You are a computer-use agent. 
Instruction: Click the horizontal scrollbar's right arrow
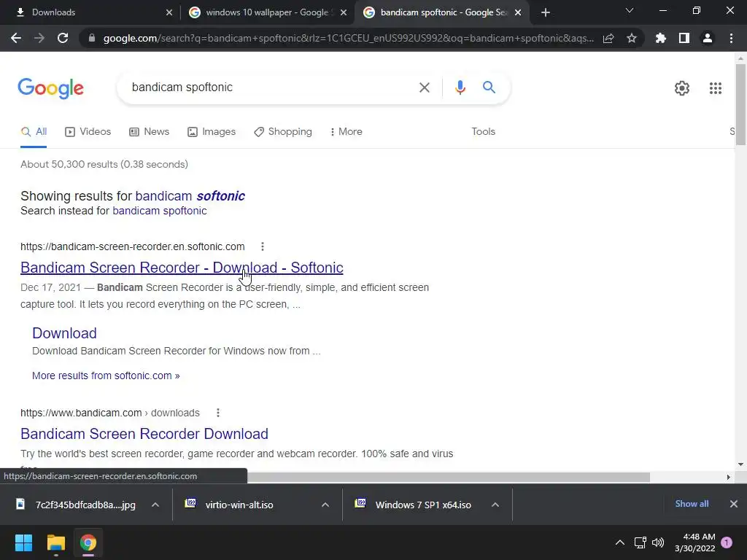click(x=728, y=477)
